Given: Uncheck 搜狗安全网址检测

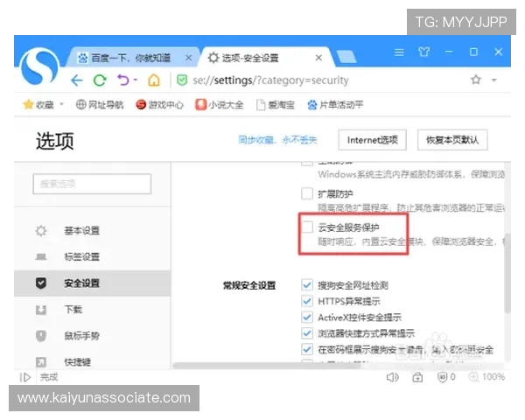Looking at the screenshot, I should (x=307, y=284).
